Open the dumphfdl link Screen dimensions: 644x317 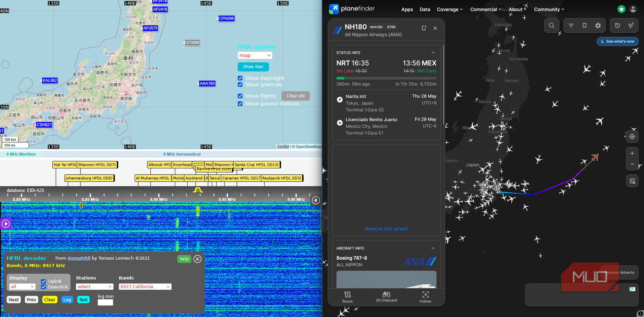(79, 258)
